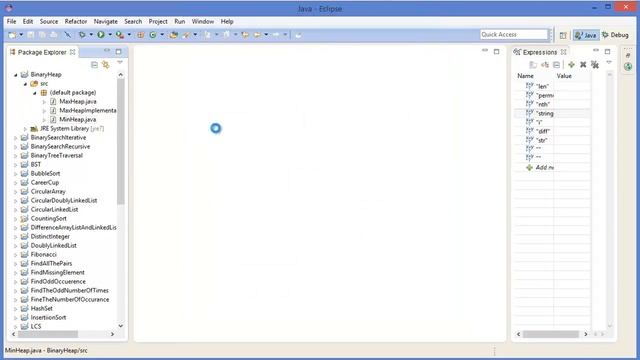Open the Expressions view menu arrow
640x360 pixels.
click(x=609, y=62)
